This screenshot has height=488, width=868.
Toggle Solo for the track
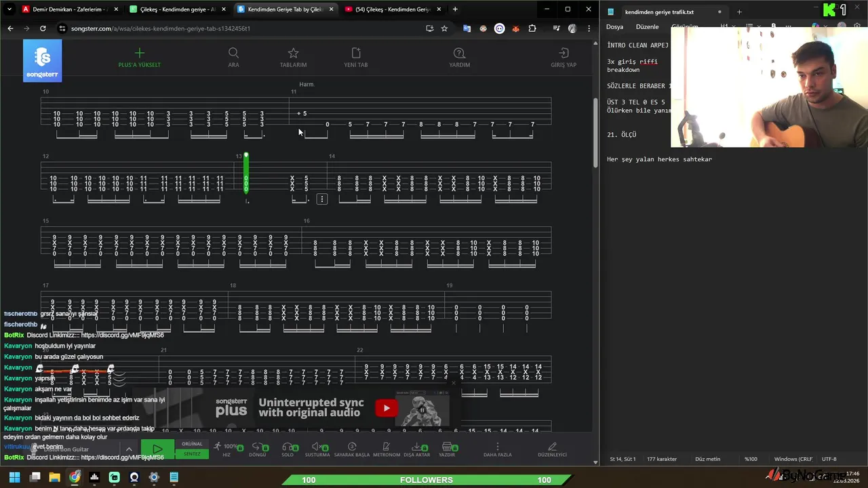(288, 449)
